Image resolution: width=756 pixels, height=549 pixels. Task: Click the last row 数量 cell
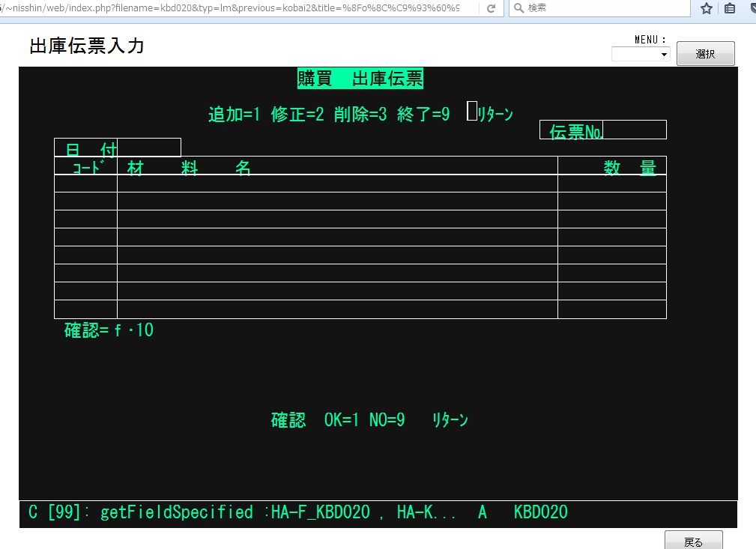point(611,309)
